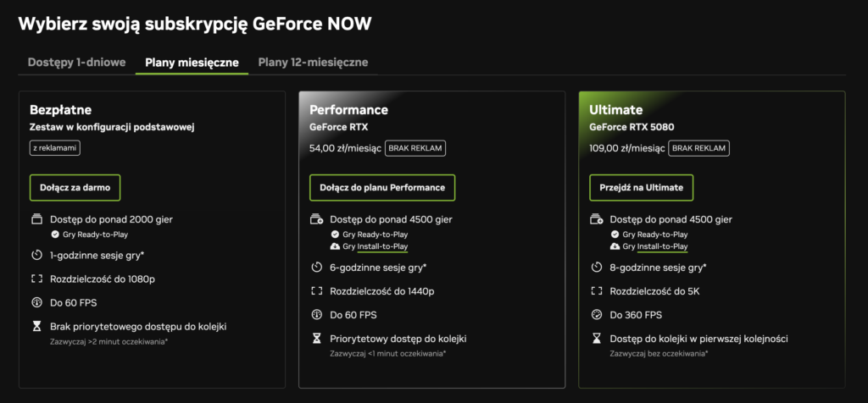Click games library icon in Performance card

[x=317, y=219]
